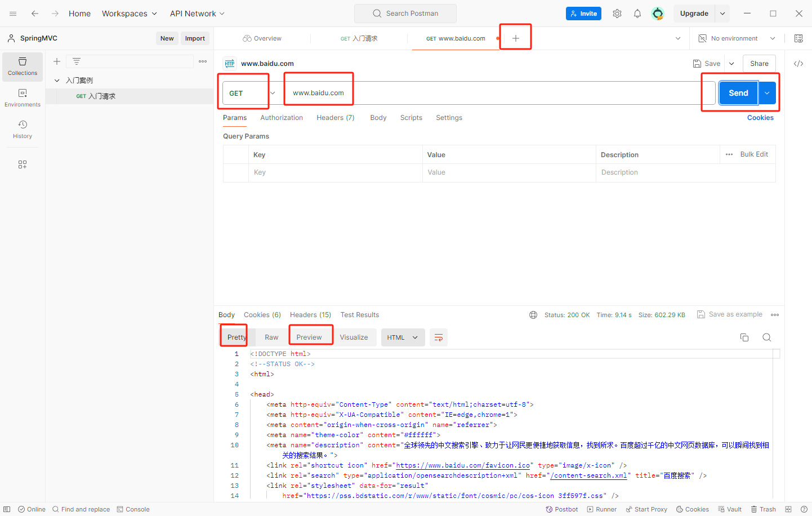Open Collections in the sidebar
812x516 pixels.
click(23, 66)
